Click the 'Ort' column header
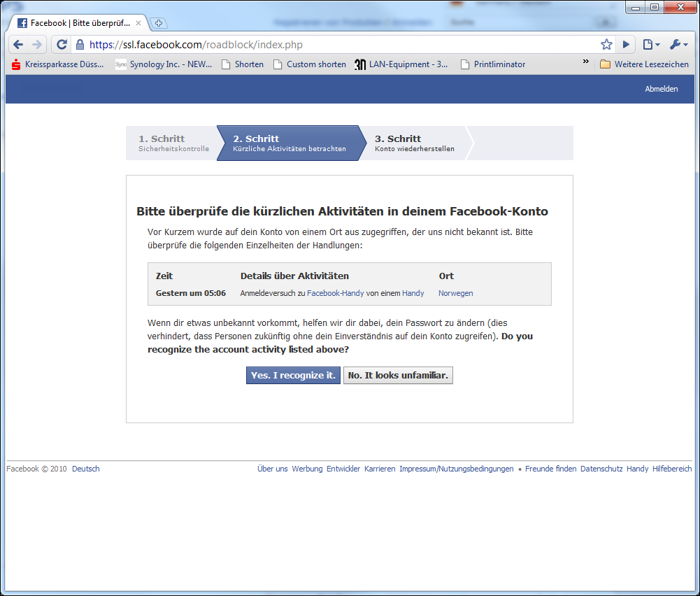This screenshot has width=700, height=596. pyautogui.click(x=446, y=276)
